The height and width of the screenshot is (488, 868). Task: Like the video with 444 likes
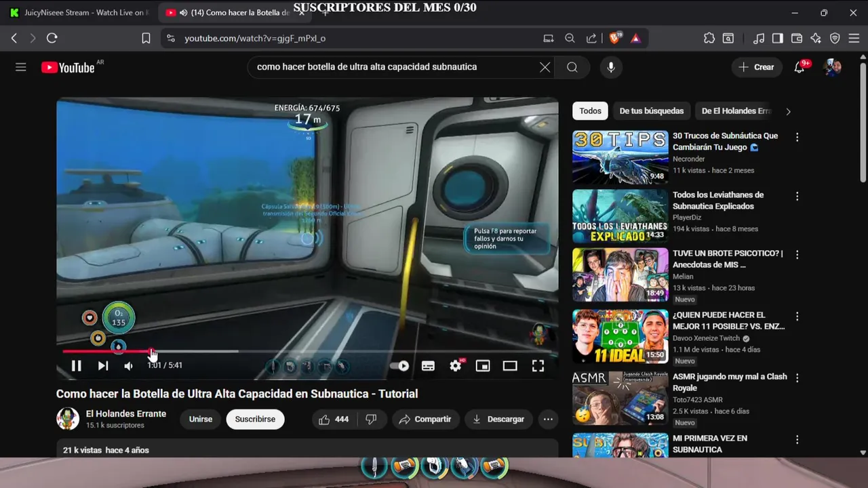[334, 420]
